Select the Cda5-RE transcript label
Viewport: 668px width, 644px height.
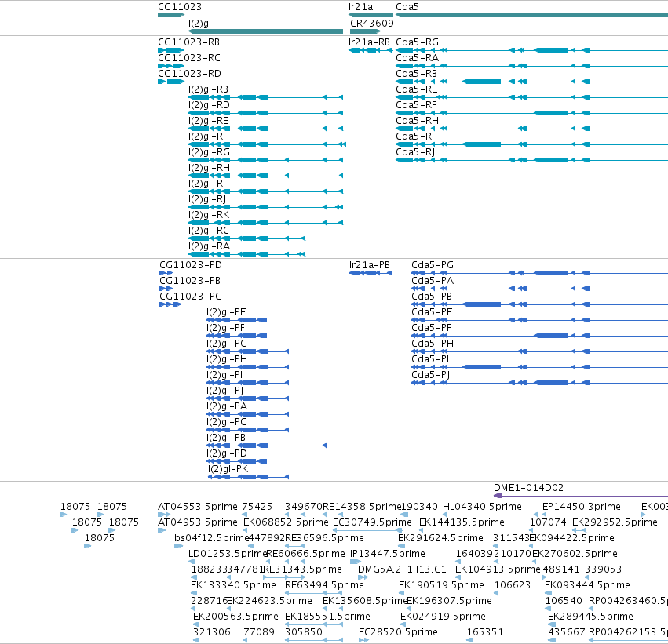pos(417,89)
